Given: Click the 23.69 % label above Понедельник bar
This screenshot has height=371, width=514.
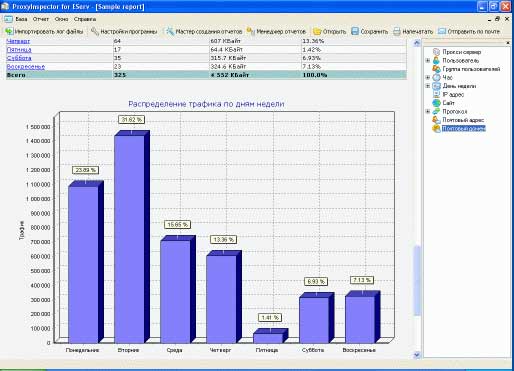Looking at the screenshot, I should 86,170.
